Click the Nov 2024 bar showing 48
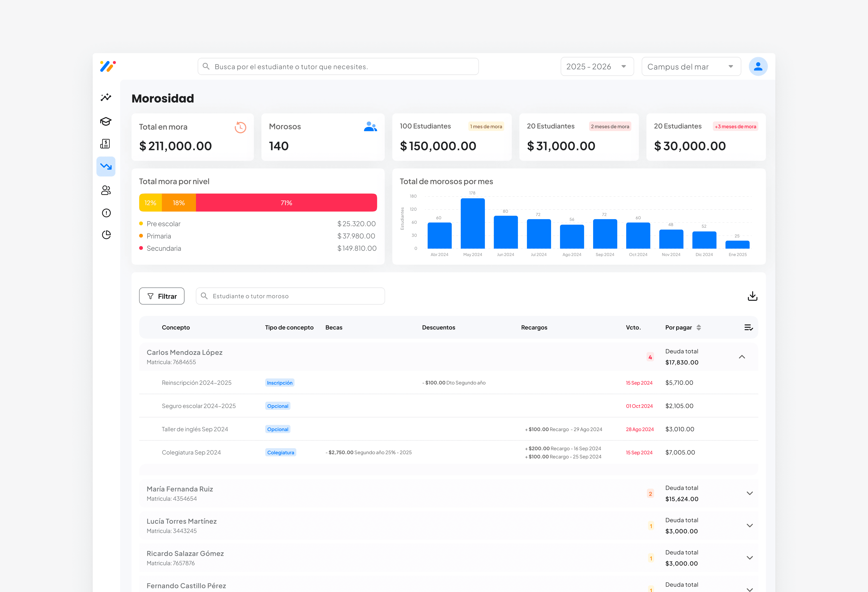868x592 pixels. (671, 239)
